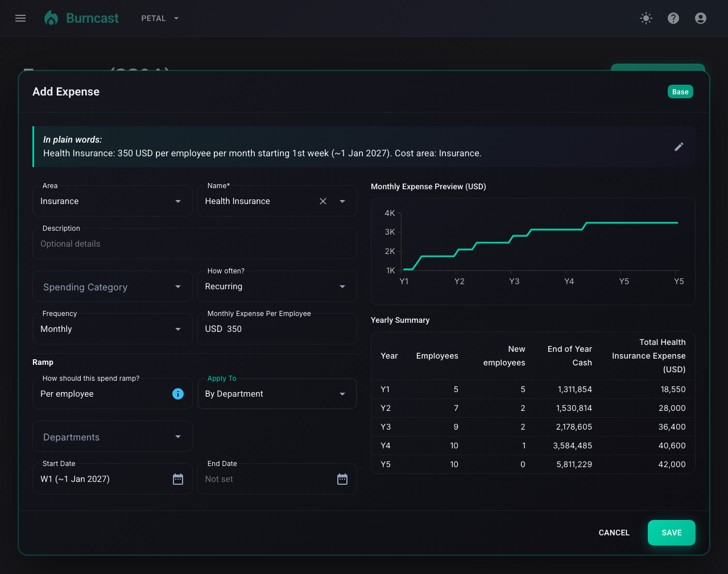The height and width of the screenshot is (574, 728).
Task: Click the Employees column header
Action: click(437, 356)
